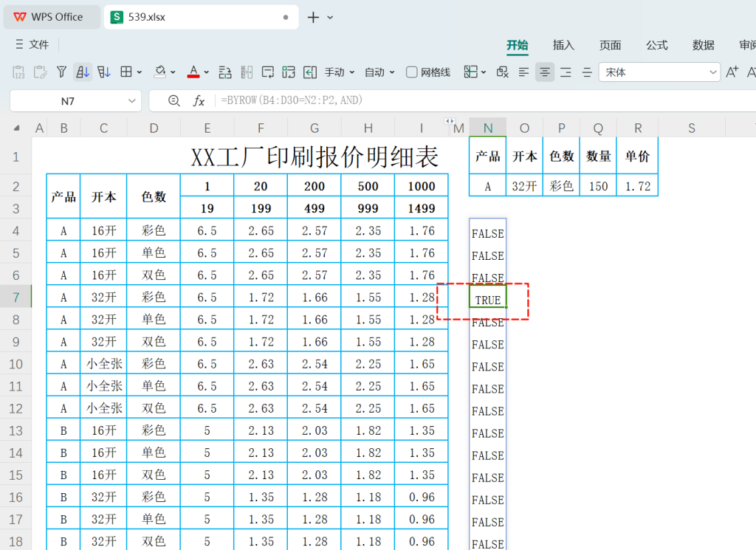Open the 文件 menu

coord(32,45)
